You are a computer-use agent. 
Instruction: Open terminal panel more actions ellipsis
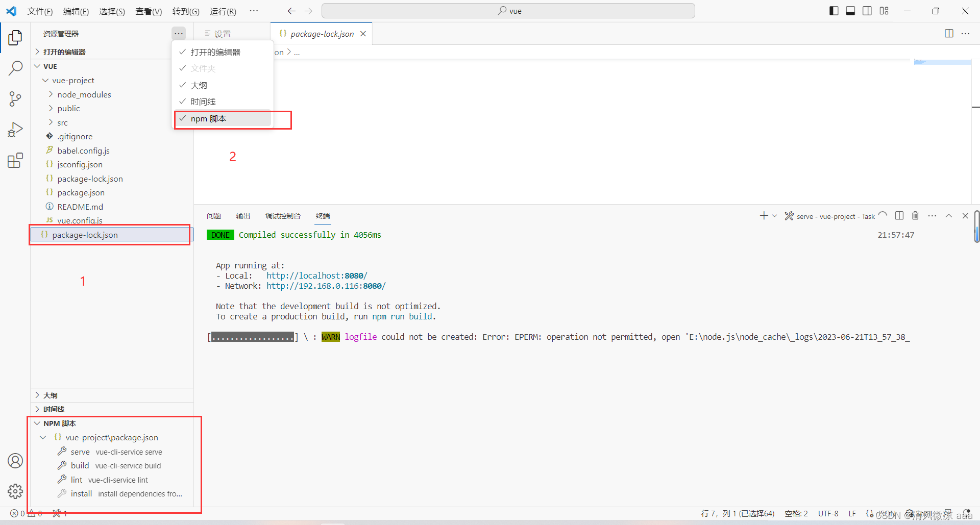click(x=932, y=216)
